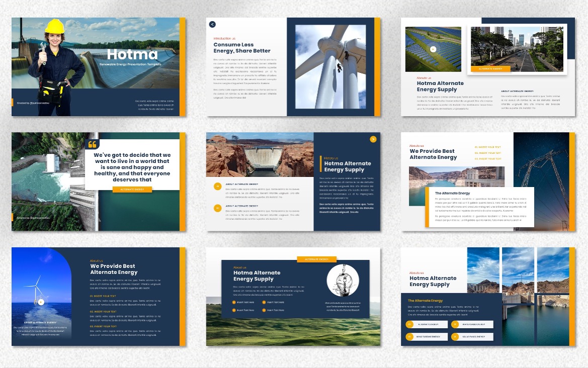Select the Water Dams Energy tile
Screen dimensions: 588x368
(473, 324)
